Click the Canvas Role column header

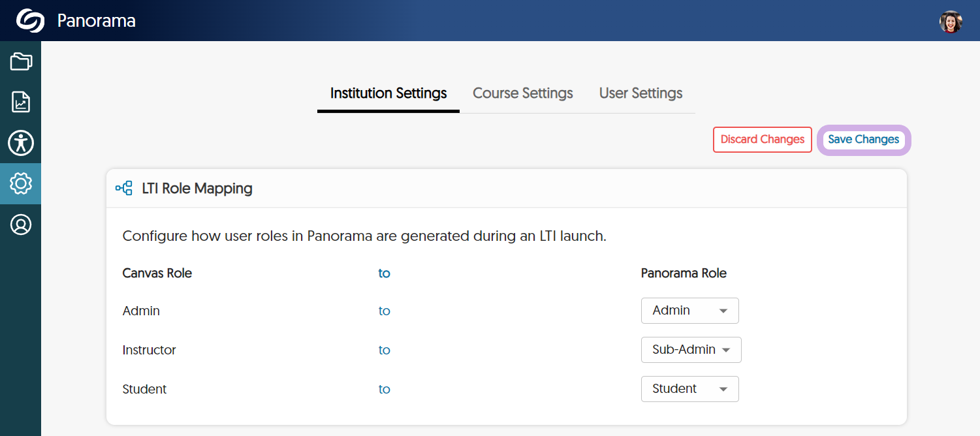(x=157, y=273)
